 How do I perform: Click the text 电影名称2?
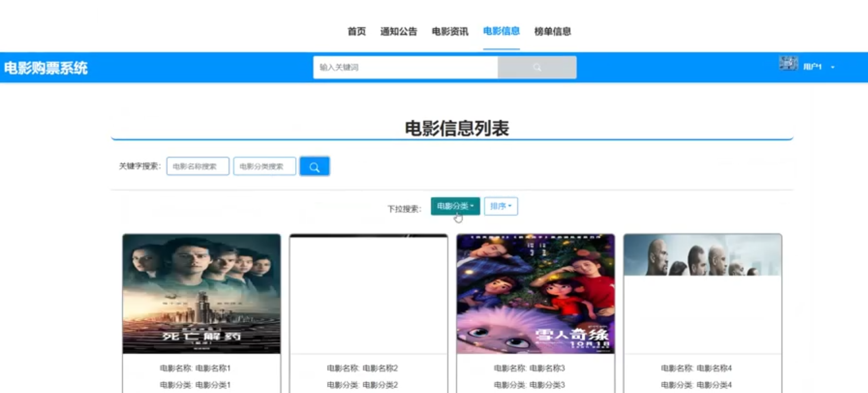[380, 368]
